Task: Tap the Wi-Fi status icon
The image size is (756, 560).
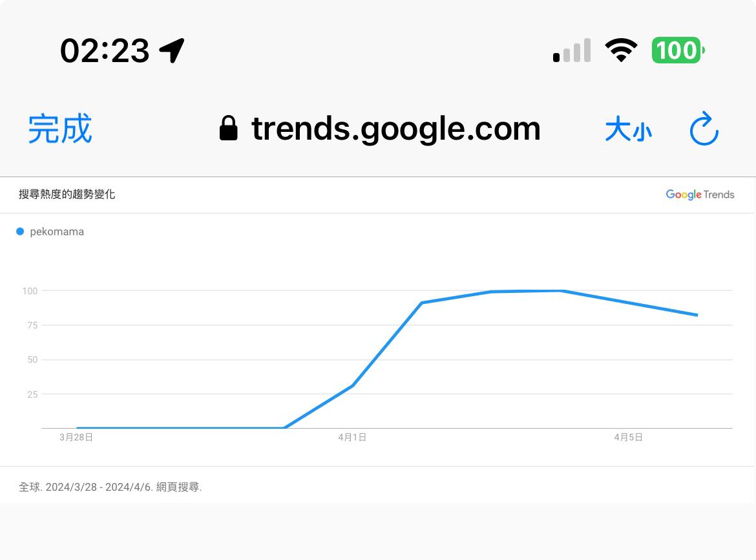Action: click(620, 50)
